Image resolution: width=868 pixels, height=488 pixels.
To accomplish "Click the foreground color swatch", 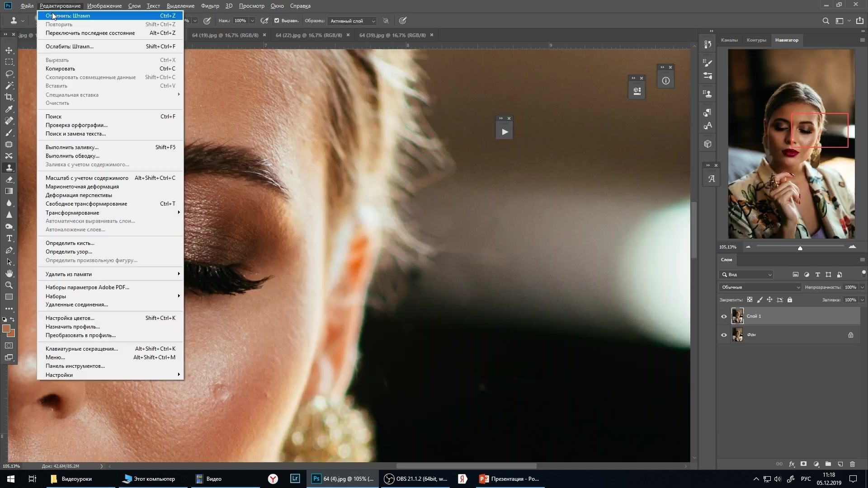I will click(x=6, y=328).
